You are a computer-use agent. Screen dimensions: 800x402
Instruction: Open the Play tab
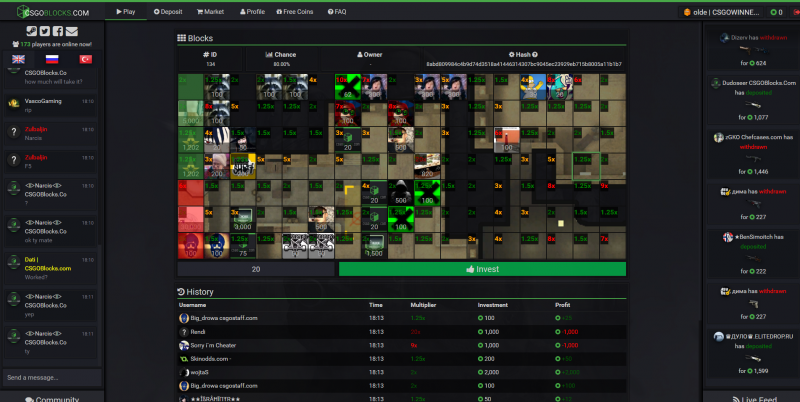point(126,12)
